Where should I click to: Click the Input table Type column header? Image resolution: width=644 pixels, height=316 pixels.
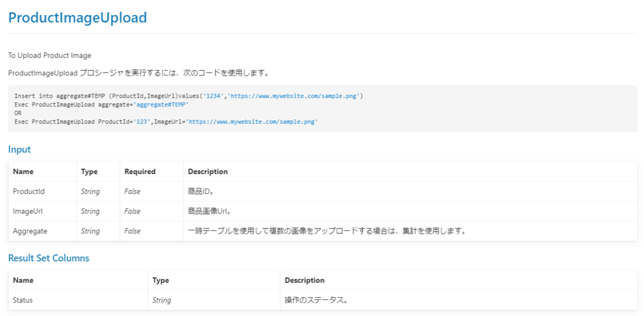click(89, 171)
